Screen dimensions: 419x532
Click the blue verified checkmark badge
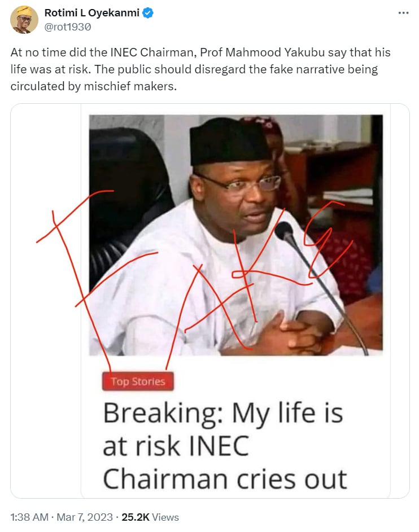148,13
